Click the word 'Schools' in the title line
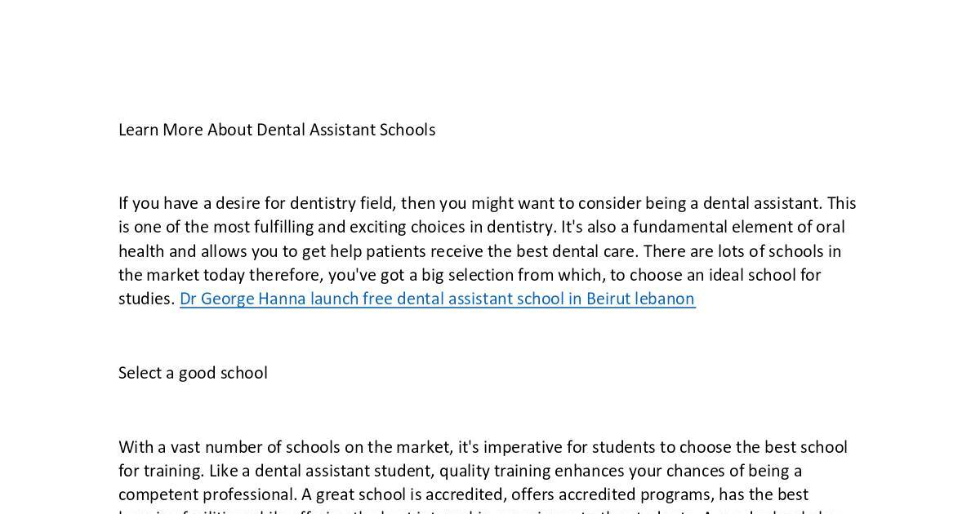This screenshot has height=514, width=980. pyautogui.click(x=408, y=130)
